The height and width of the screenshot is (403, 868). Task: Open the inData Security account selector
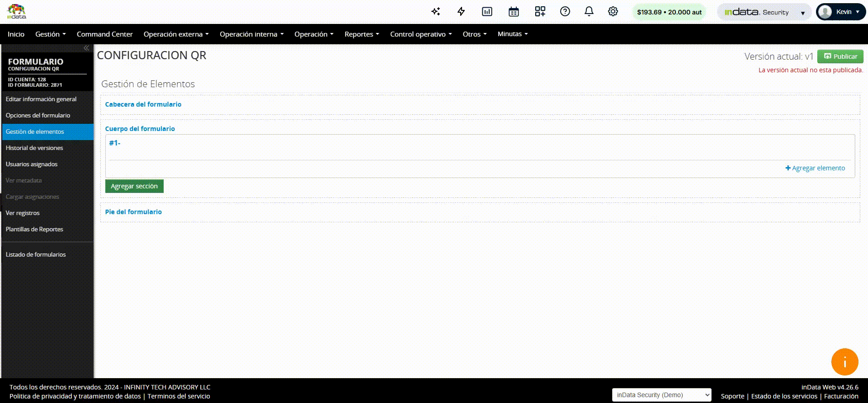tap(764, 12)
